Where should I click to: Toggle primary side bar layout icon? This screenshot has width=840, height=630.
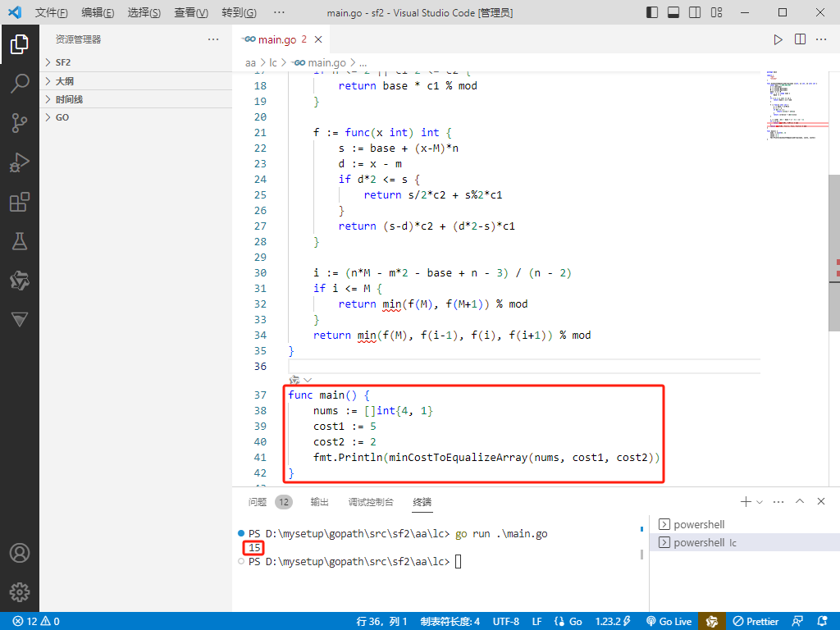[x=652, y=11]
